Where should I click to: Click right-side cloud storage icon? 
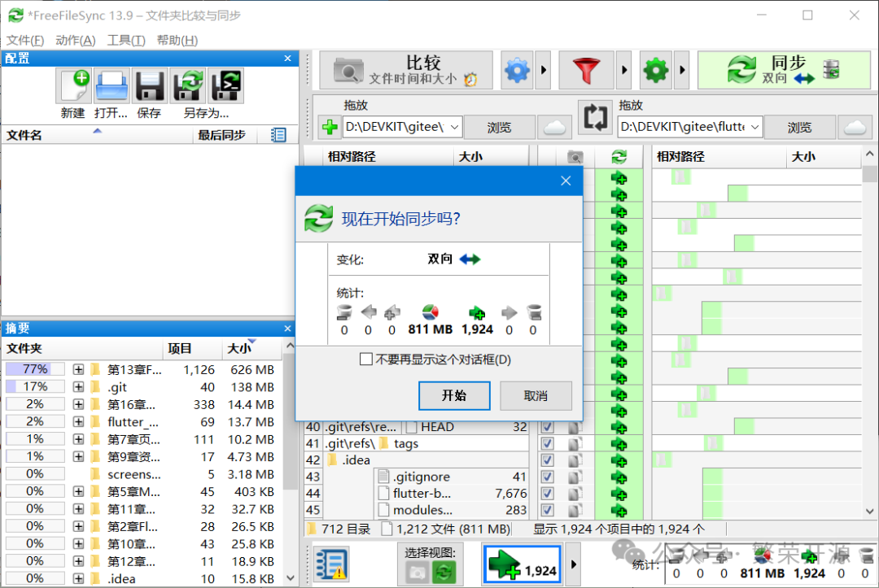click(x=855, y=127)
